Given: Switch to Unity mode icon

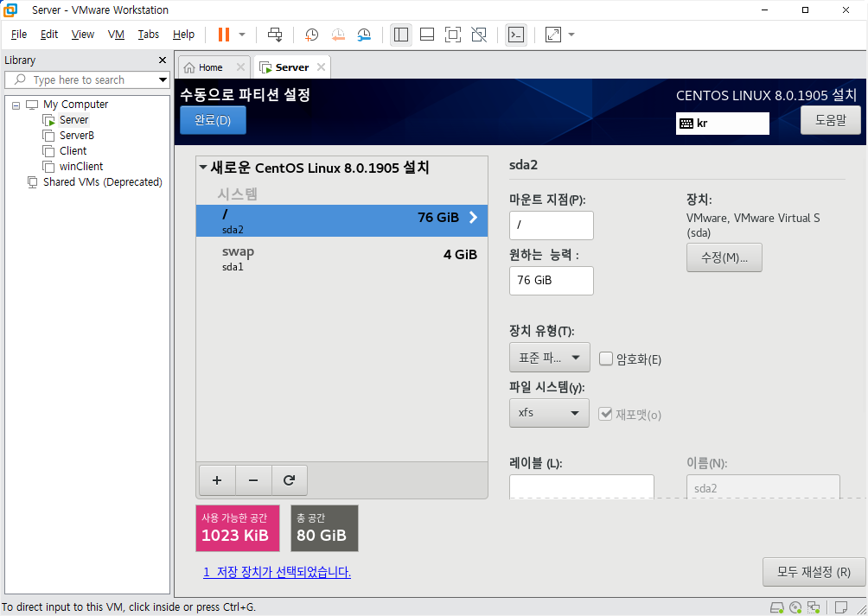Looking at the screenshot, I should click(x=479, y=35).
